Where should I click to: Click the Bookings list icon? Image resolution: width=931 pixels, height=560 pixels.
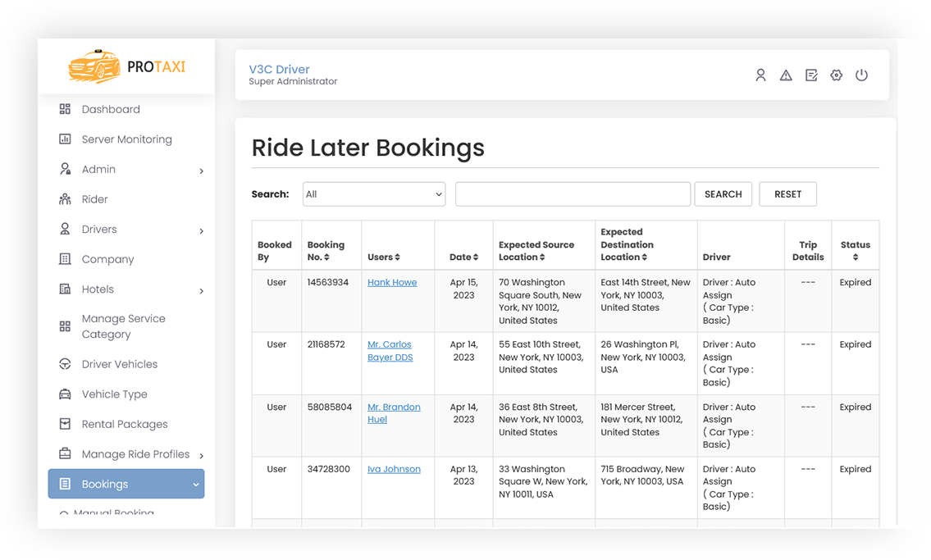tap(66, 484)
